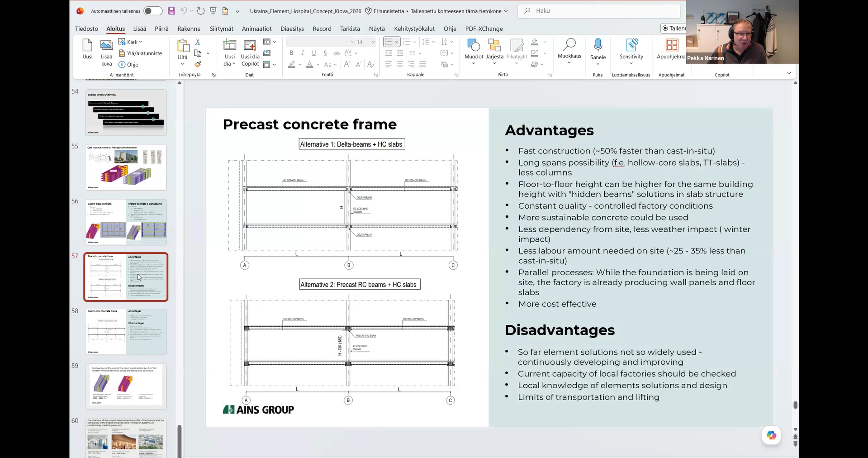Clear all text formatting
This screenshot has width=868, height=458.
click(x=371, y=65)
